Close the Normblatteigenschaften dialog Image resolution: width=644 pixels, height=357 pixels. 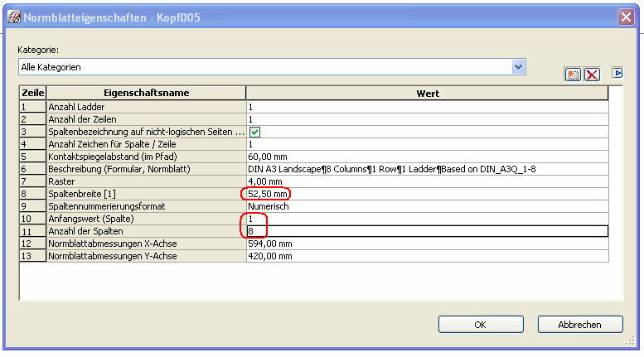(626, 17)
